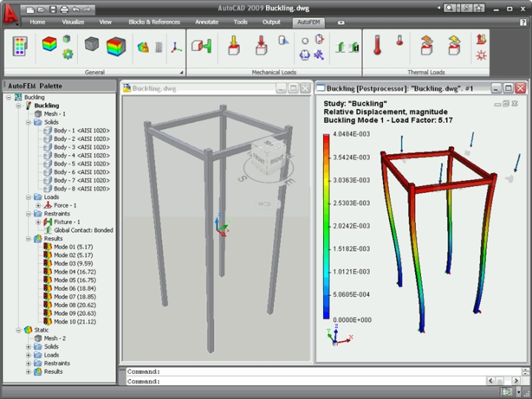532x399 pixels.
Task: Select the large thermometer temperature icon
Action: pos(376,46)
